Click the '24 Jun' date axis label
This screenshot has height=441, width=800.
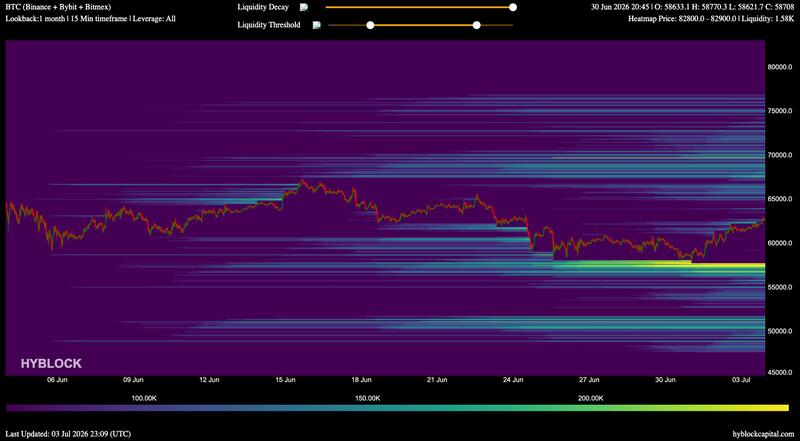pyautogui.click(x=513, y=380)
